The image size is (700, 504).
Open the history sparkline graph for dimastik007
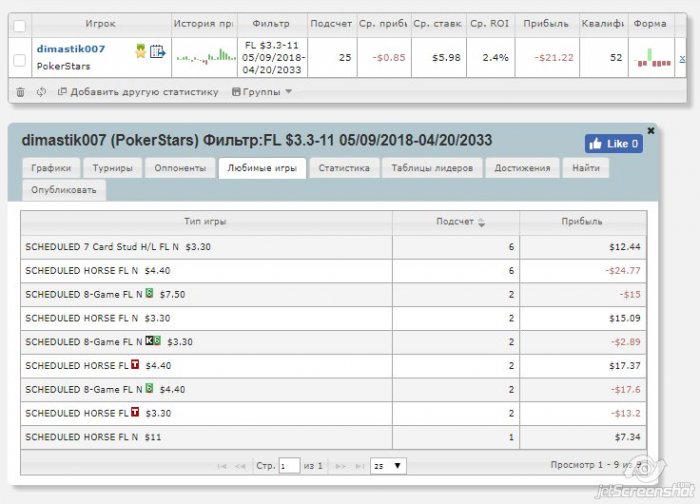click(x=205, y=57)
